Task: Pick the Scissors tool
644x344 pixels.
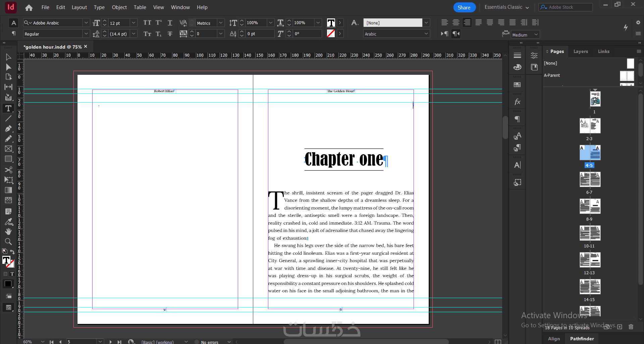Action: tap(8, 170)
